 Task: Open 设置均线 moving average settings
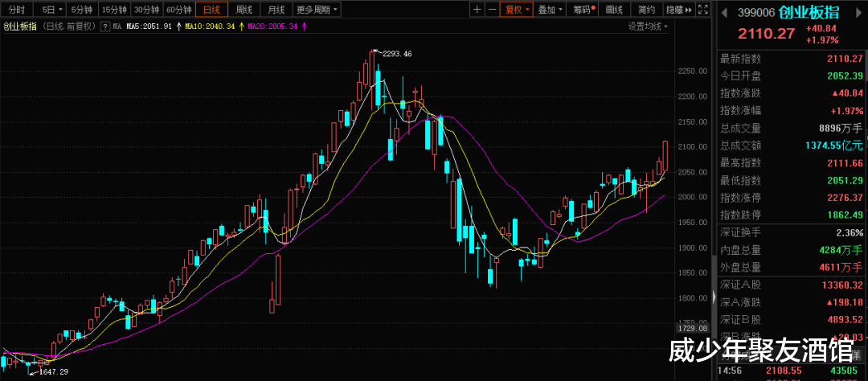pos(648,26)
